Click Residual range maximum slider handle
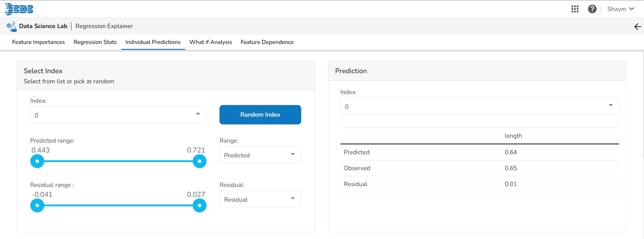This screenshot has height=239, width=644. 199,205
